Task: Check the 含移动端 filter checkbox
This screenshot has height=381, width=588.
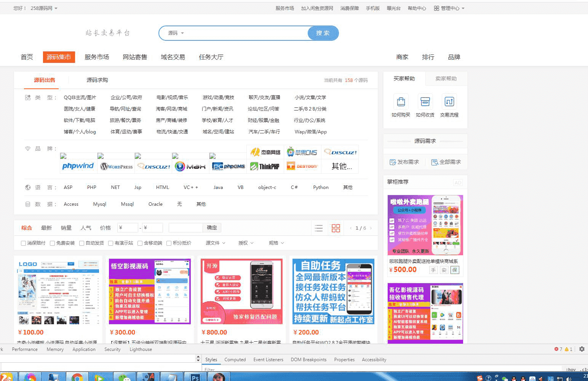Action: [140, 243]
